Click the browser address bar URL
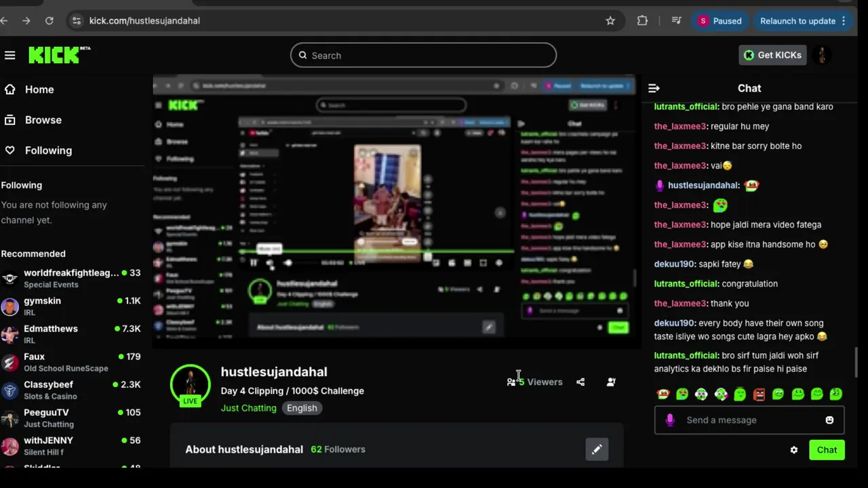 pos(144,21)
